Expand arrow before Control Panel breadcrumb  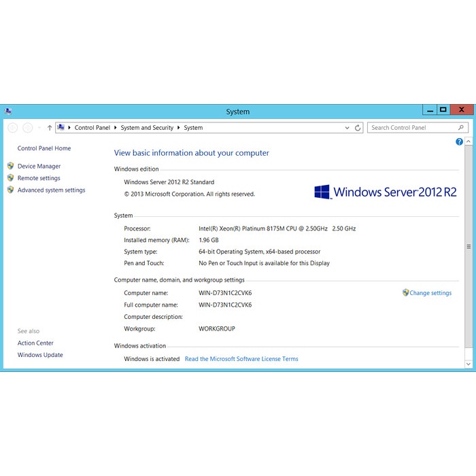click(69, 128)
